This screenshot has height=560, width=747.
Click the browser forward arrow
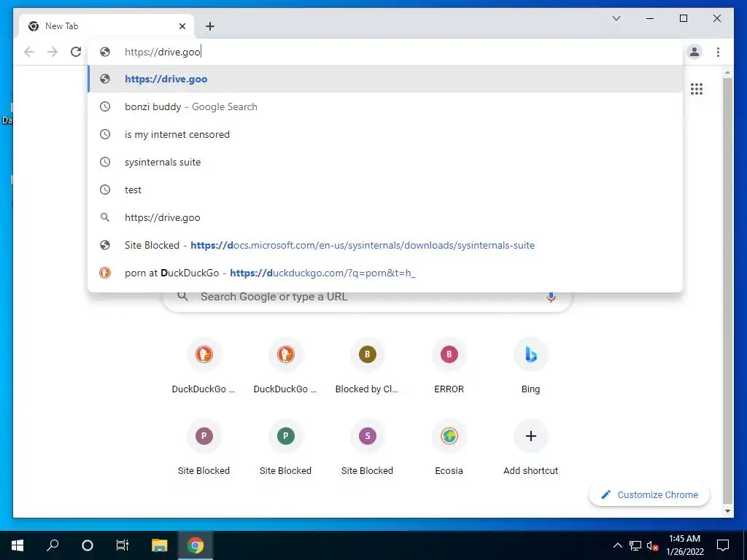tap(53, 52)
